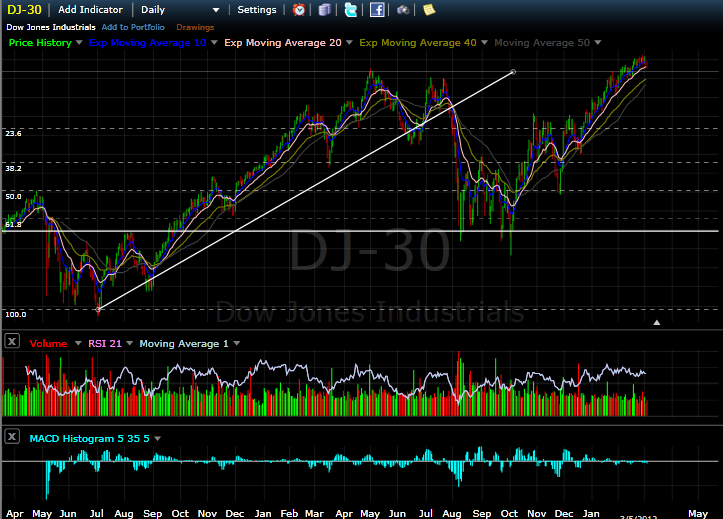Click the trendline lower endpoint handle at July low
Viewport: 723px width, 519px height.
click(x=98, y=309)
